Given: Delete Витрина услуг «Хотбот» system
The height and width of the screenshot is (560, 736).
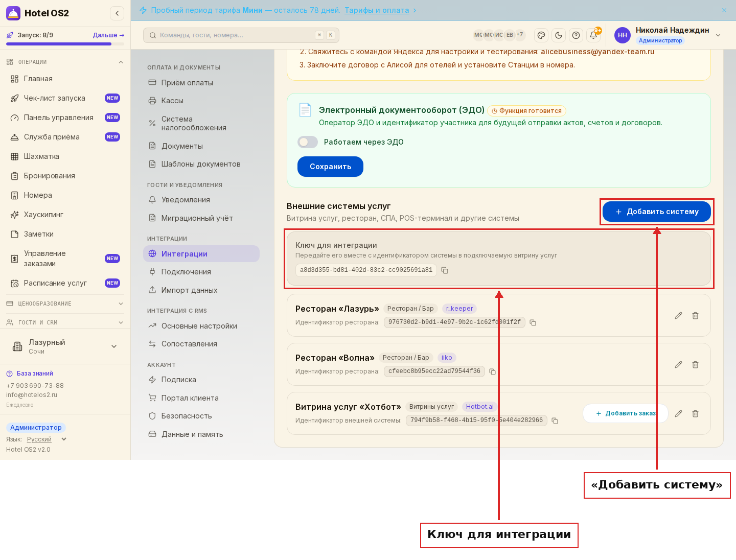Looking at the screenshot, I should tap(696, 414).
